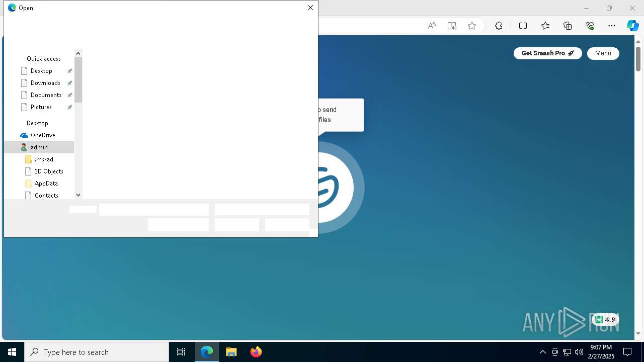The width and height of the screenshot is (644, 362).
Task: Open Downloads in Quick access
Action: [x=45, y=83]
